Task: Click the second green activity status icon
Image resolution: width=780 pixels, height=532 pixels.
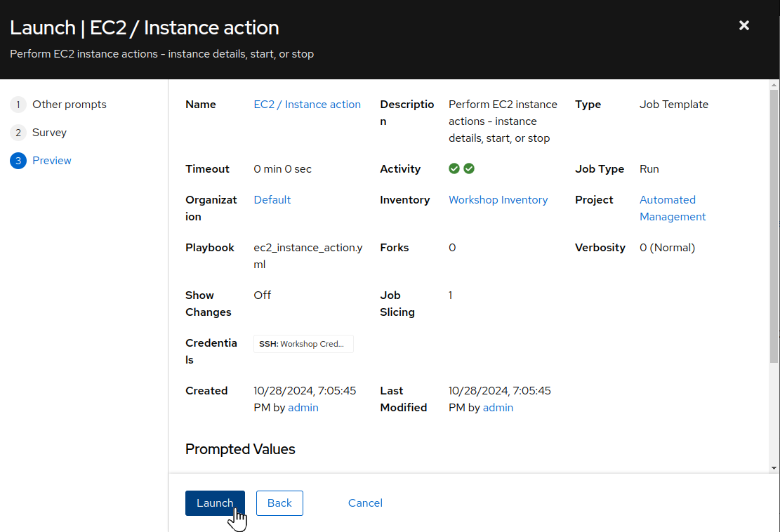Action: pos(468,168)
